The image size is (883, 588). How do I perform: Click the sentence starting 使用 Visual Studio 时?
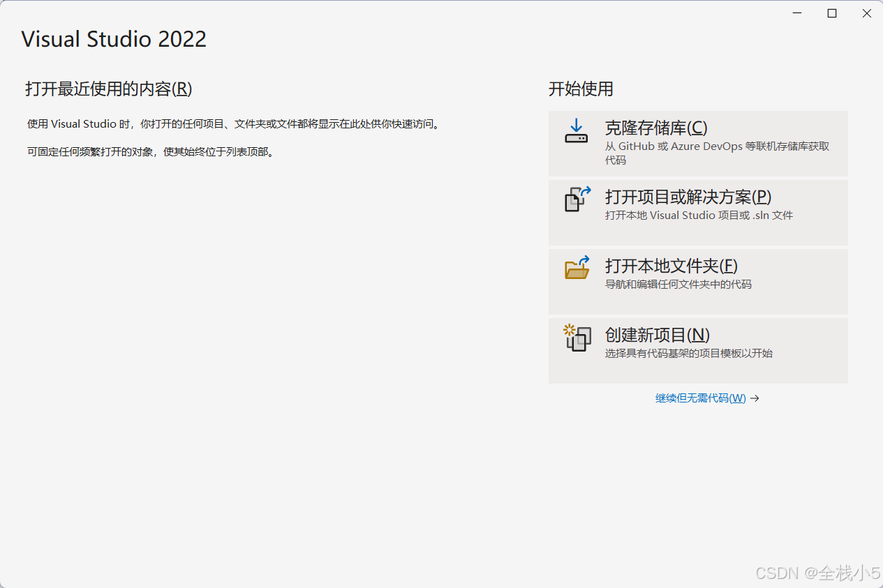pyautogui.click(x=234, y=124)
